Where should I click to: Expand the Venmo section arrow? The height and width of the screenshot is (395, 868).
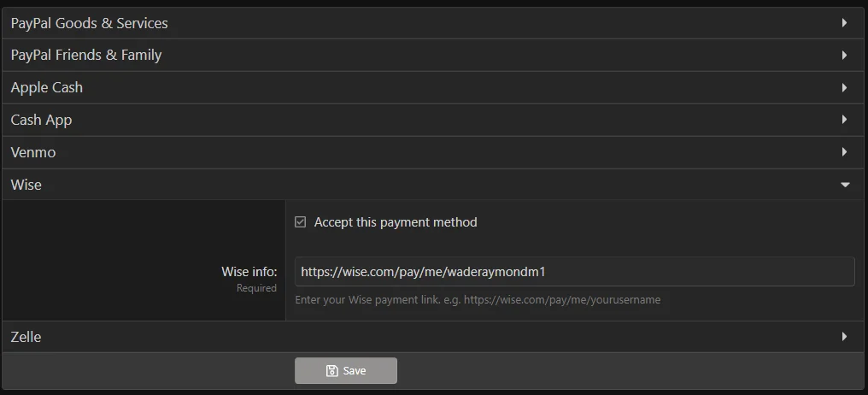tap(845, 152)
